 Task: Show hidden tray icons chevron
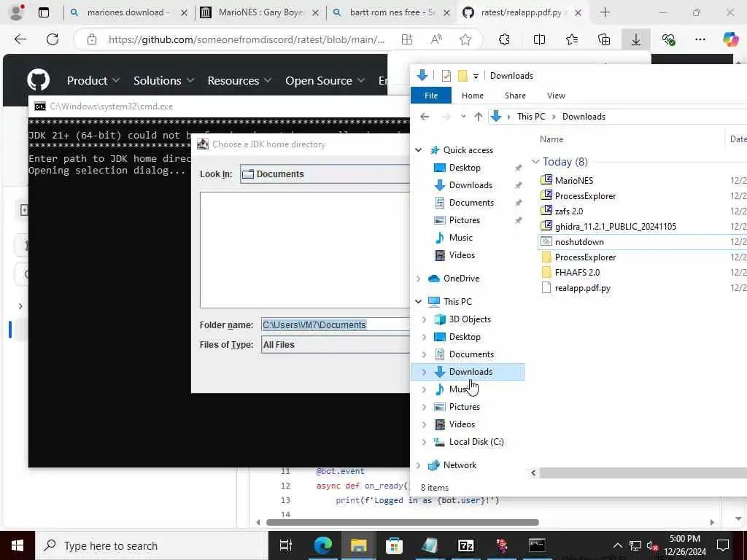pos(617,545)
